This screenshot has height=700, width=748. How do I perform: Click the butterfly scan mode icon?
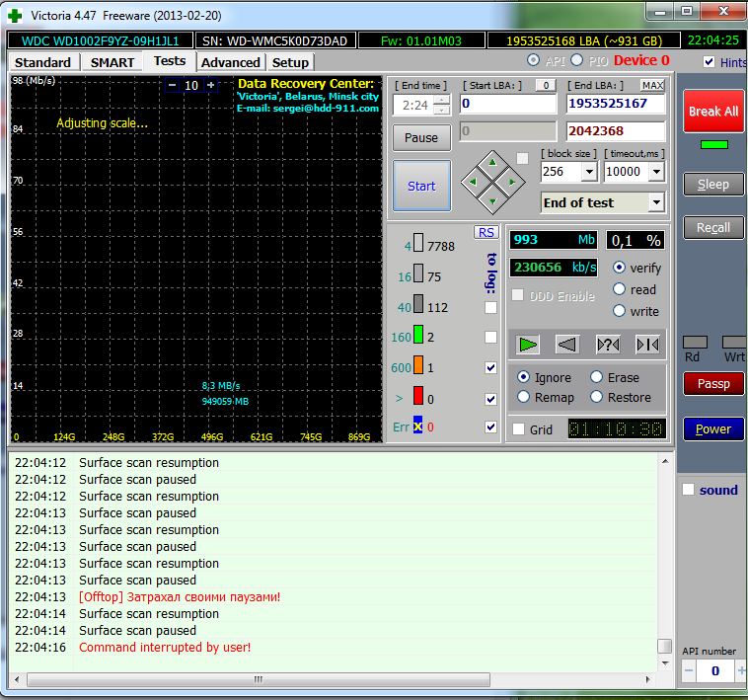(x=647, y=344)
